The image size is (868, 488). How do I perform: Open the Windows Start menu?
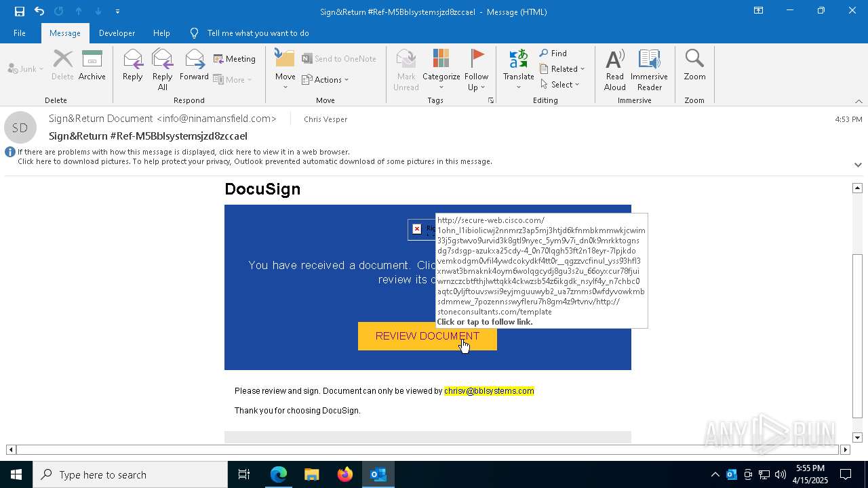pyautogui.click(x=16, y=474)
